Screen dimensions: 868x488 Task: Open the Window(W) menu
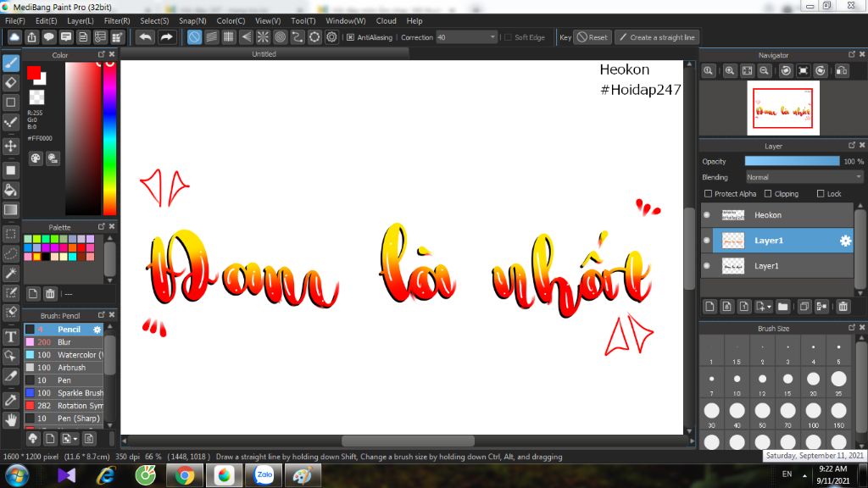coord(346,20)
